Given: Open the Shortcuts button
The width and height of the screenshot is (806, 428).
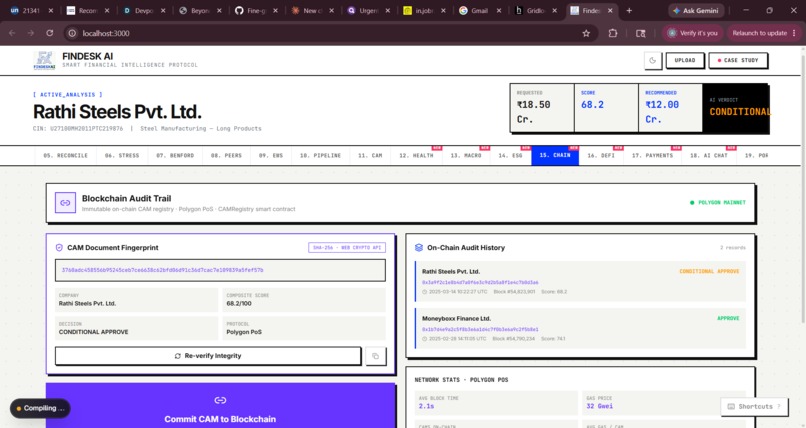Looking at the screenshot, I should pos(754,406).
